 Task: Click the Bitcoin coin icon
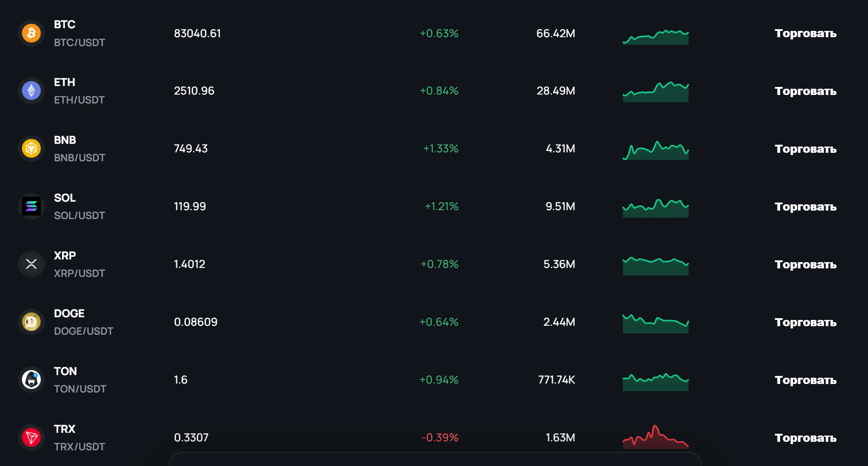(31, 33)
